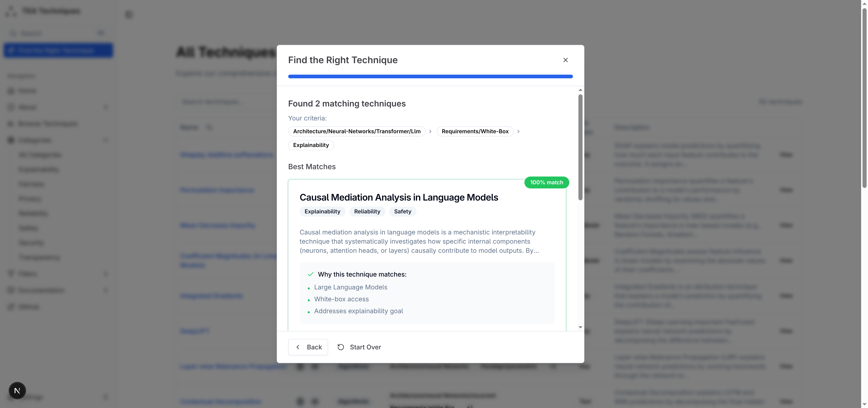The height and width of the screenshot is (408, 868).
Task: Click the chevron after the Requirements/White-Box chip
Action: pos(518,131)
